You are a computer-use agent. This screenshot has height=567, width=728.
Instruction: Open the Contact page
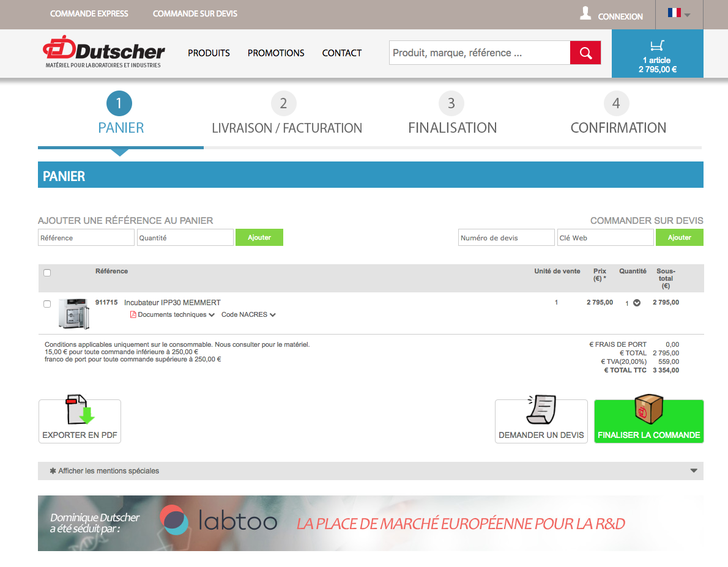pyautogui.click(x=342, y=53)
